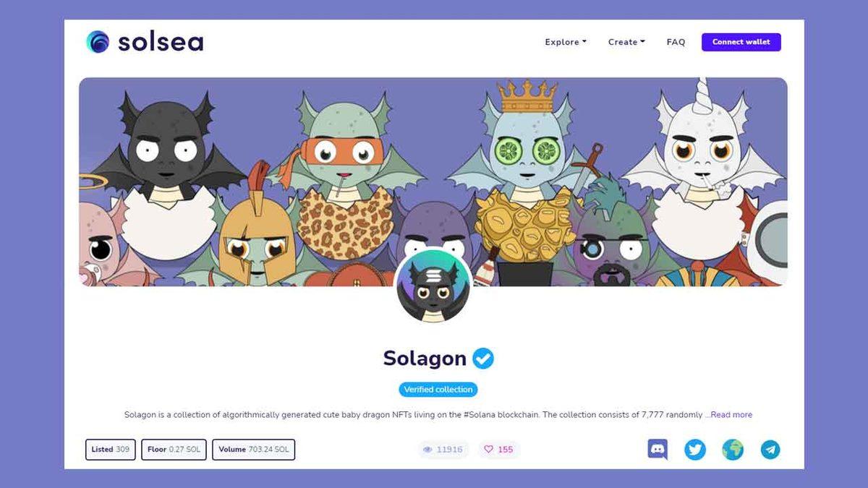Open the Twitter profile icon

coord(695,450)
